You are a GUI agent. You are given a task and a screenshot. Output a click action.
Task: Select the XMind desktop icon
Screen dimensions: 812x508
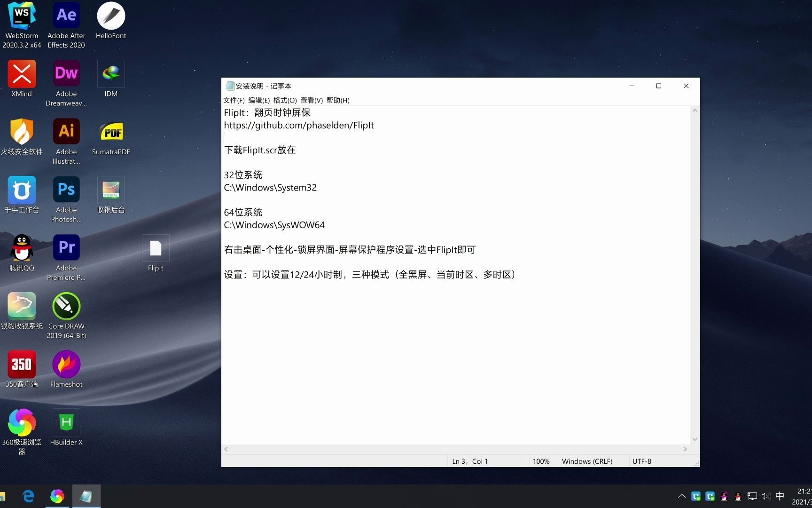[x=22, y=79]
